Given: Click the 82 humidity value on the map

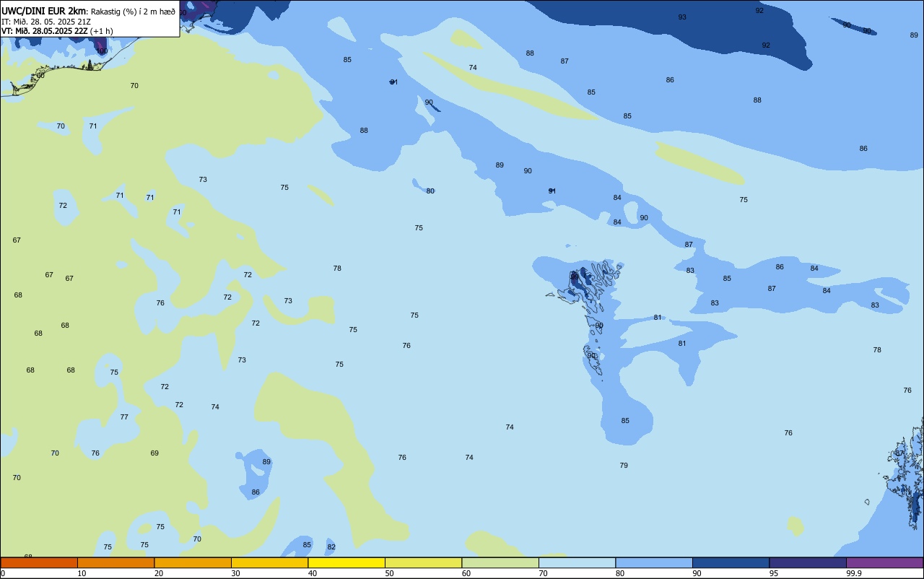Looking at the screenshot, I should coord(331,547).
